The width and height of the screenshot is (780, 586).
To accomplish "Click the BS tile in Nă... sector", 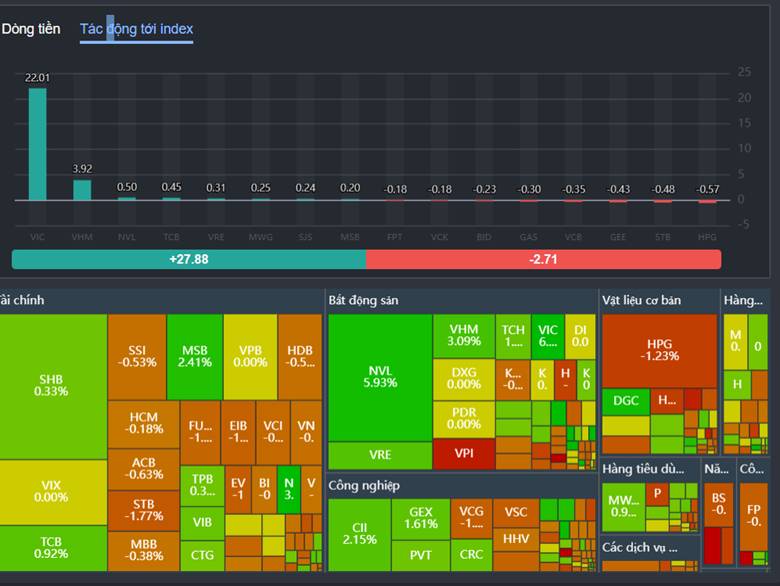I will [x=718, y=505].
